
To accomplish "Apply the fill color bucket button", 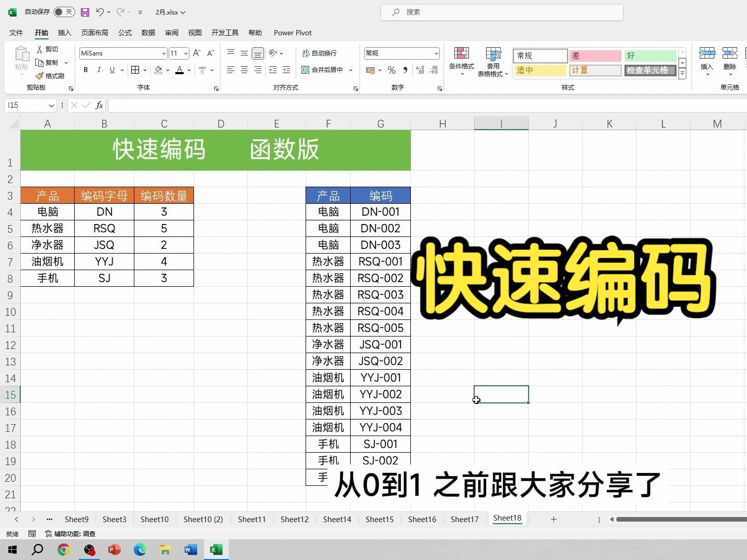I will [159, 70].
